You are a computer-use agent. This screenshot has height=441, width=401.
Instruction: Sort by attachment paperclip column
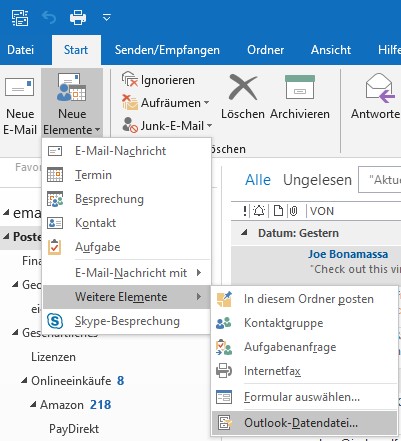293,211
